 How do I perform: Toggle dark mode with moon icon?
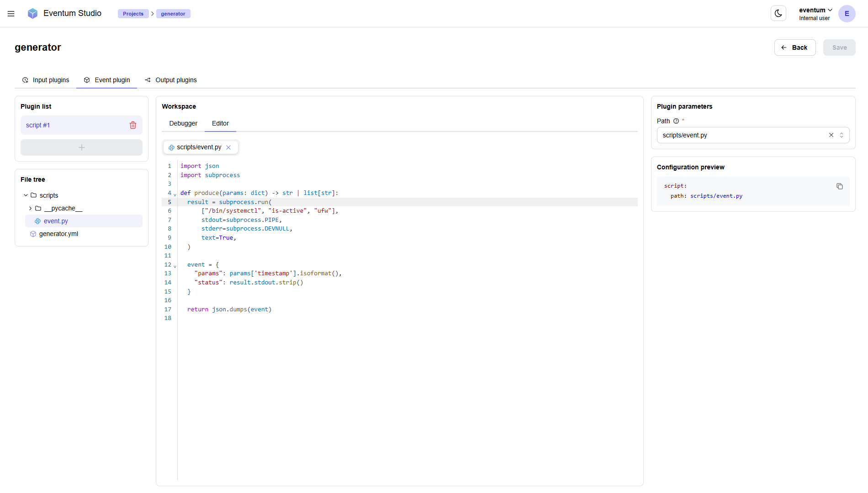pos(778,14)
